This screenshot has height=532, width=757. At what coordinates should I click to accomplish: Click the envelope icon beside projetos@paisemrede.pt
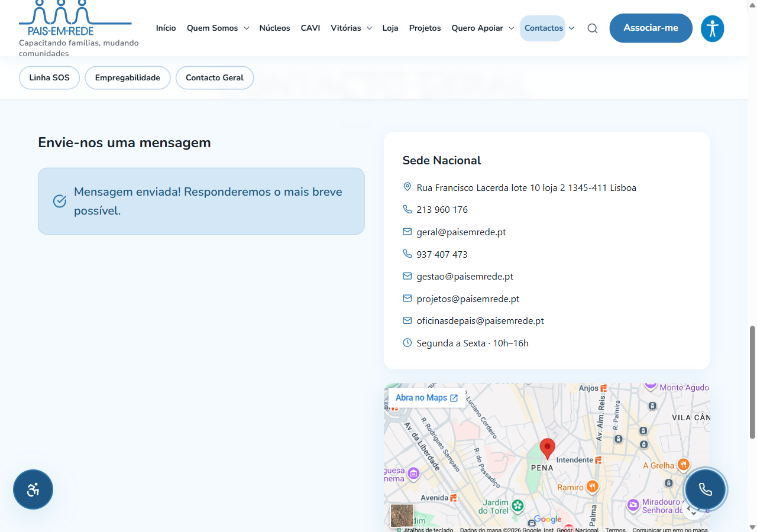407,299
